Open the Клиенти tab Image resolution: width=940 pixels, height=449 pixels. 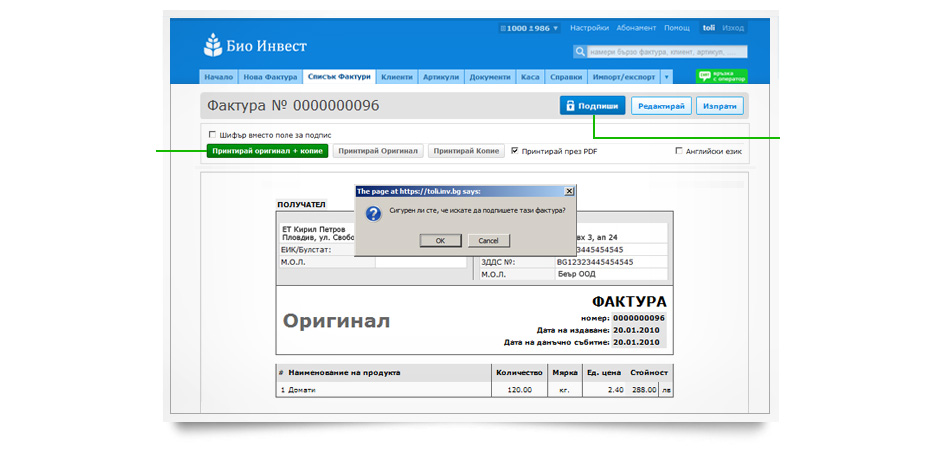point(397,77)
